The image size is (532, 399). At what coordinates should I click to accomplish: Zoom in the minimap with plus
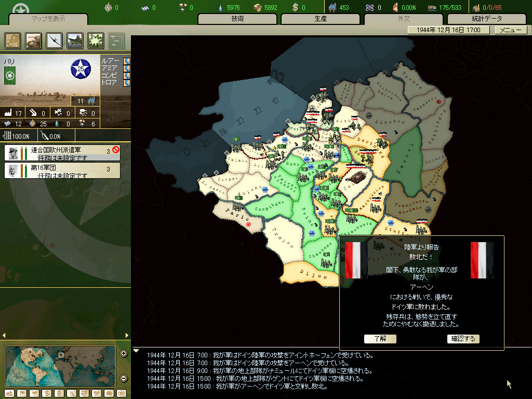[x=124, y=353]
